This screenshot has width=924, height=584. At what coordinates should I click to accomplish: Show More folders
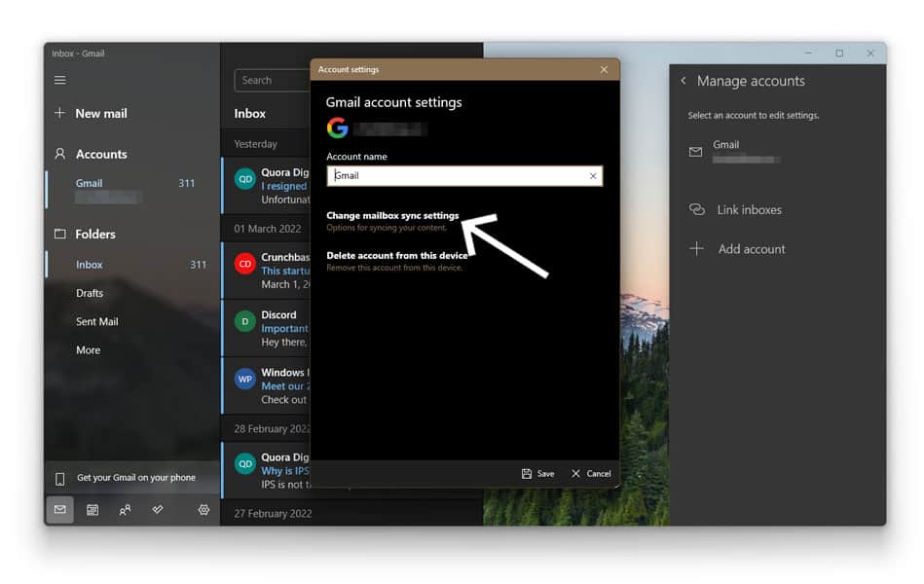coord(89,350)
